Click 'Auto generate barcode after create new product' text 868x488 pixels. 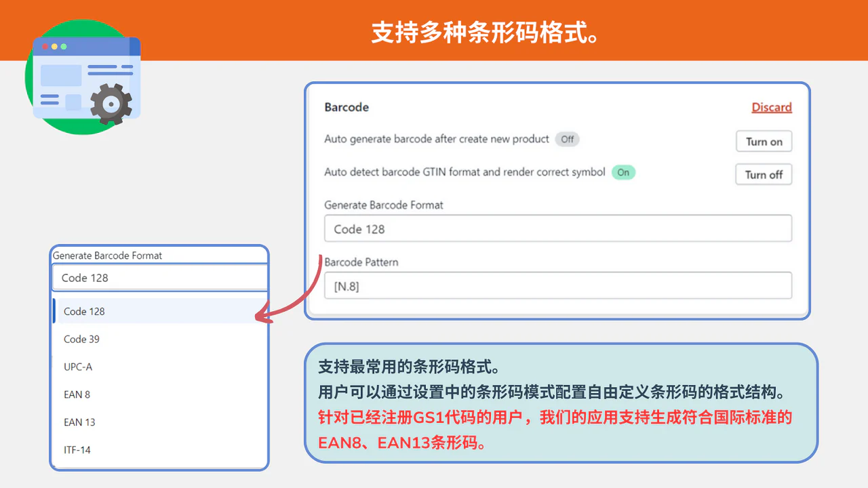pyautogui.click(x=437, y=139)
